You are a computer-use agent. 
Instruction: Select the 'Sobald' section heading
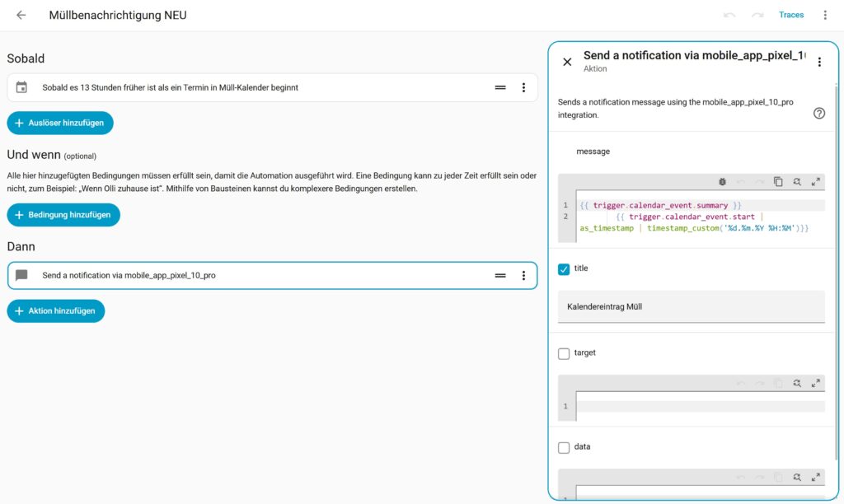26,58
